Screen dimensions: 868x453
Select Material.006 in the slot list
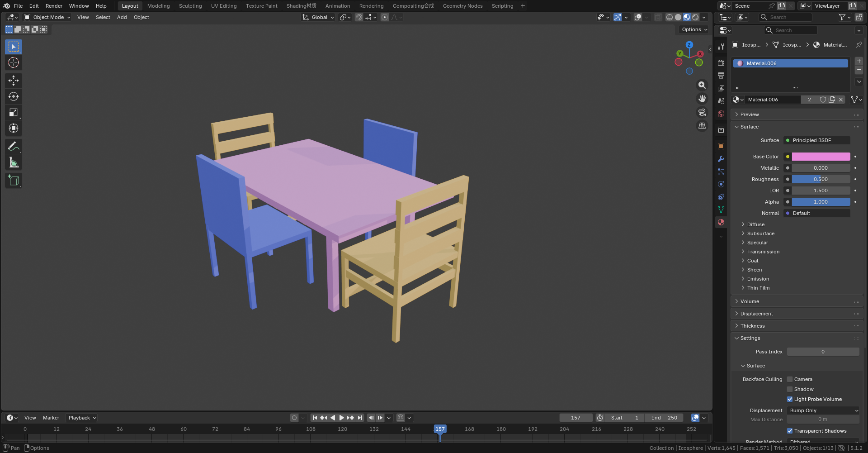[x=790, y=63]
